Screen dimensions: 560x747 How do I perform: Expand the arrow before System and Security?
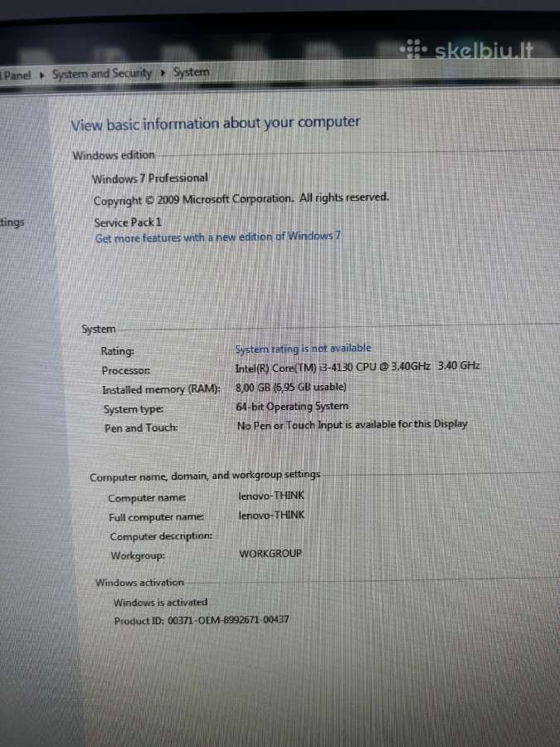tap(42, 75)
